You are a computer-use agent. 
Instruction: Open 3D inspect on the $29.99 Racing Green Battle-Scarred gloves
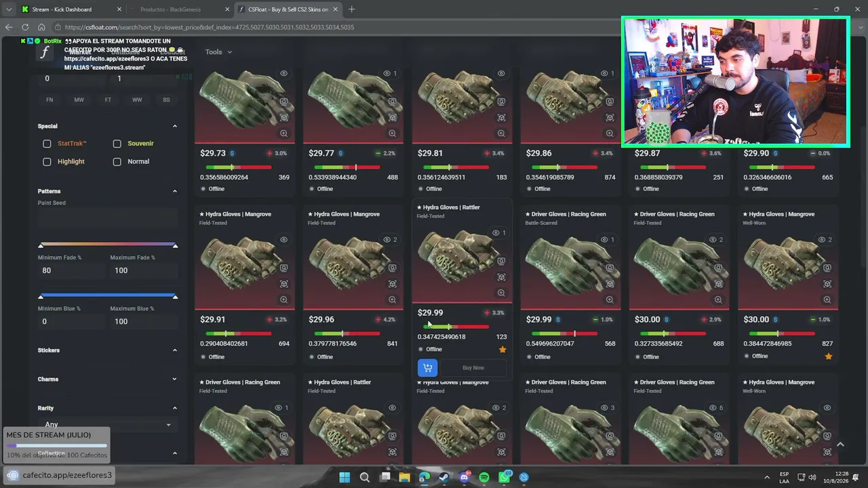pos(610,284)
